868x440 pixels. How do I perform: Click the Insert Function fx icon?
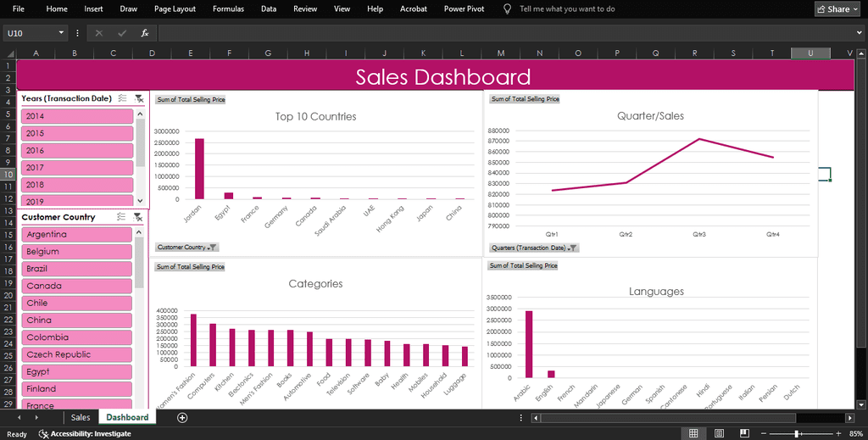tap(145, 33)
